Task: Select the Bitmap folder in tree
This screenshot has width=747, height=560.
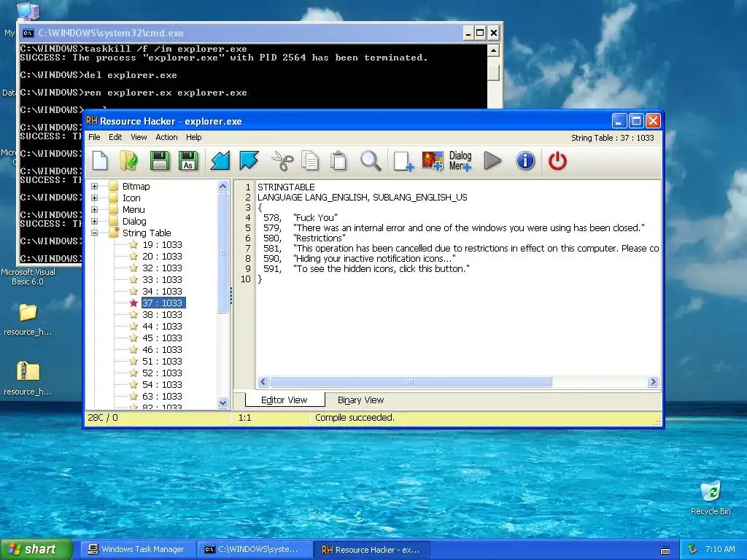Action: tap(136, 186)
